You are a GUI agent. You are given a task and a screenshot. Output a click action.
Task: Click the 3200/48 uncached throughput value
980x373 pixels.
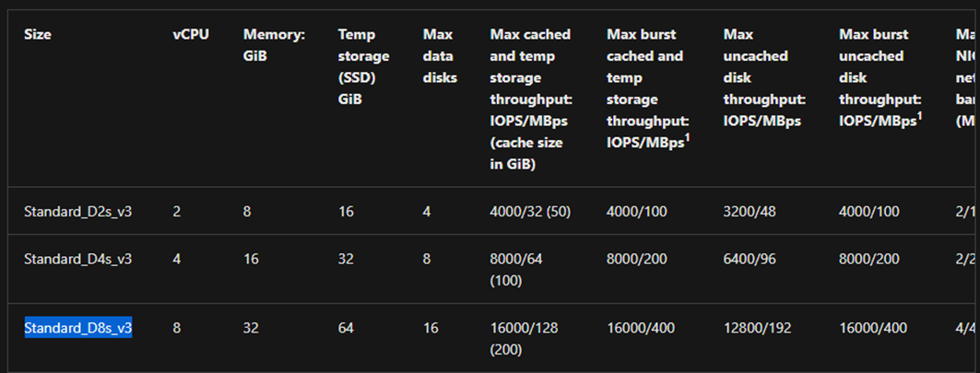coord(750,212)
